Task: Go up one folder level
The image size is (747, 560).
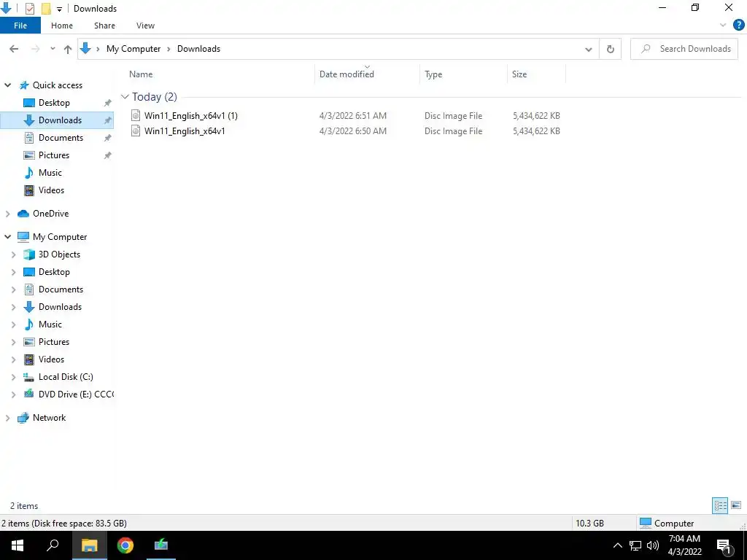Action: click(x=68, y=49)
